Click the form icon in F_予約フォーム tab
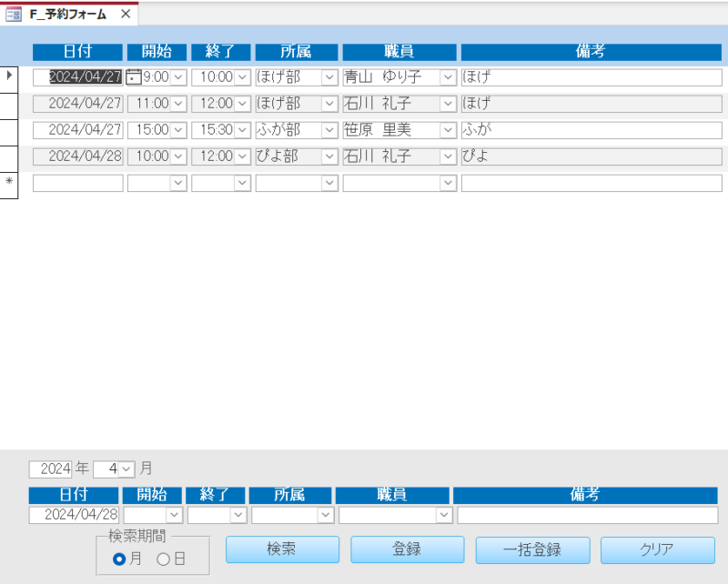The height and width of the screenshot is (584, 728). click(x=14, y=15)
